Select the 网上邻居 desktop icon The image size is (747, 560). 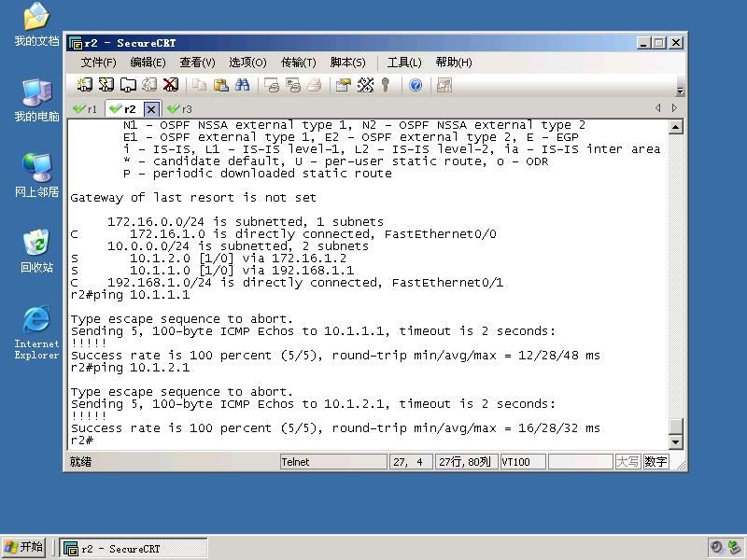36,175
